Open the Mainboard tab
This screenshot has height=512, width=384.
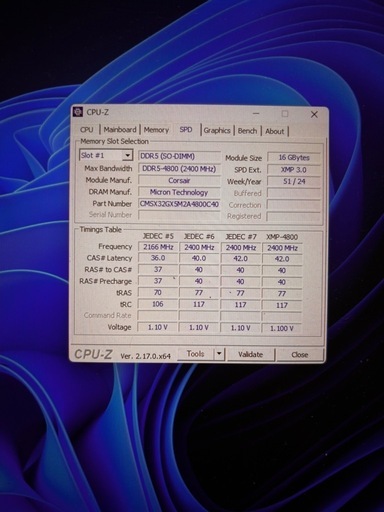120,129
